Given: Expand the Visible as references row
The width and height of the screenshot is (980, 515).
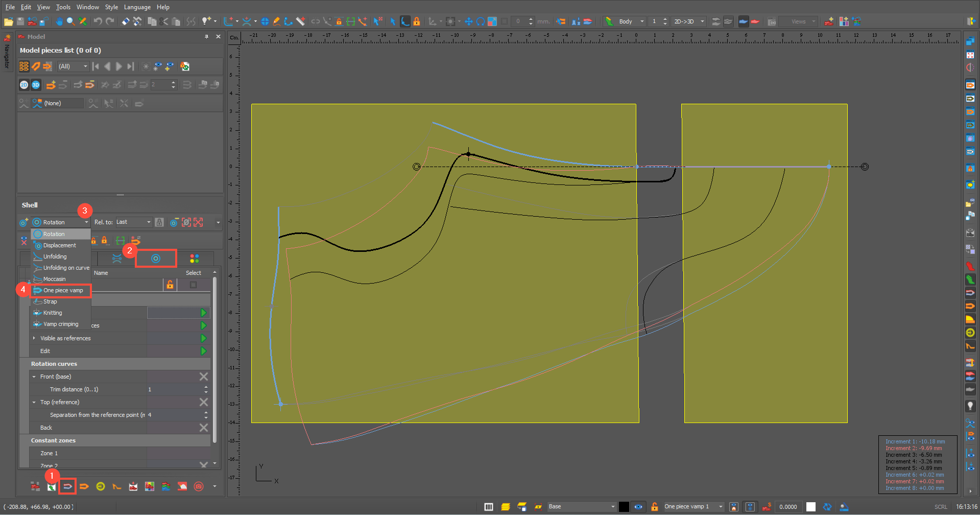Looking at the screenshot, I should click(x=34, y=338).
